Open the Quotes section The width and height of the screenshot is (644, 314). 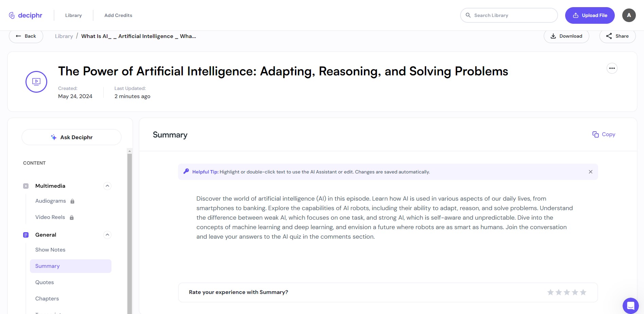coord(45,282)
